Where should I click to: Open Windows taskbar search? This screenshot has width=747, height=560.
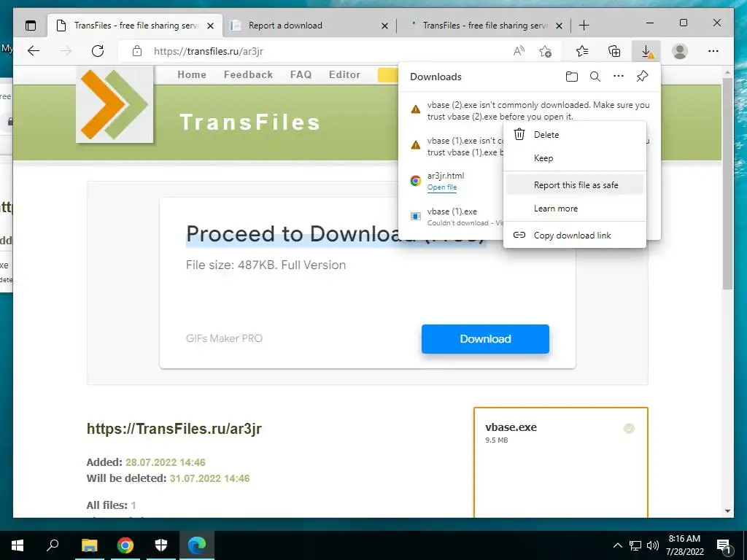point(53,545)
